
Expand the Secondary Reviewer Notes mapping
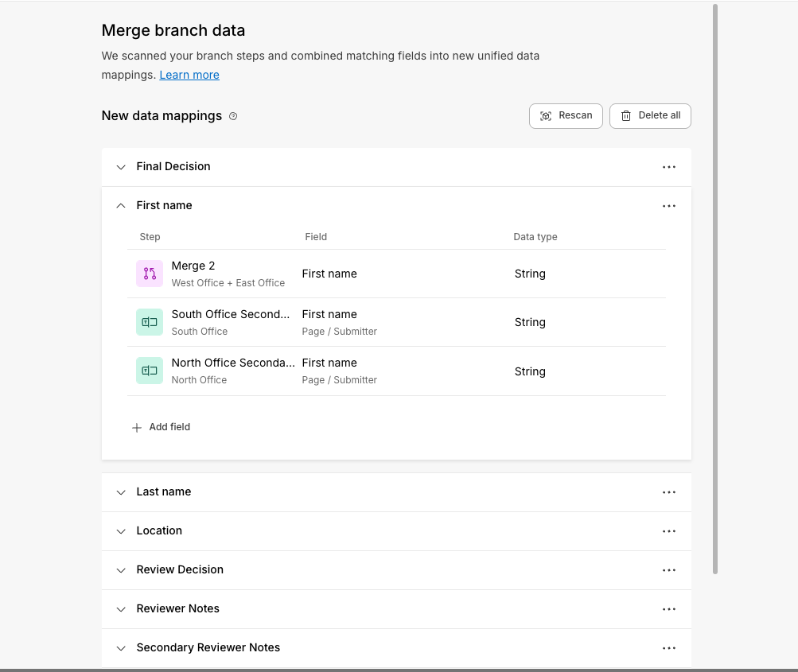[121, 647]
